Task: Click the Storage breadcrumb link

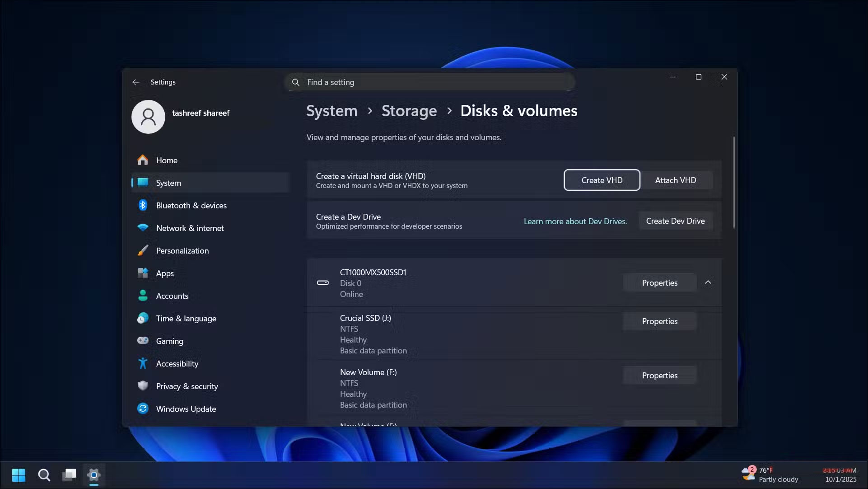Action: pyautogui.click(x=409, y=111)
